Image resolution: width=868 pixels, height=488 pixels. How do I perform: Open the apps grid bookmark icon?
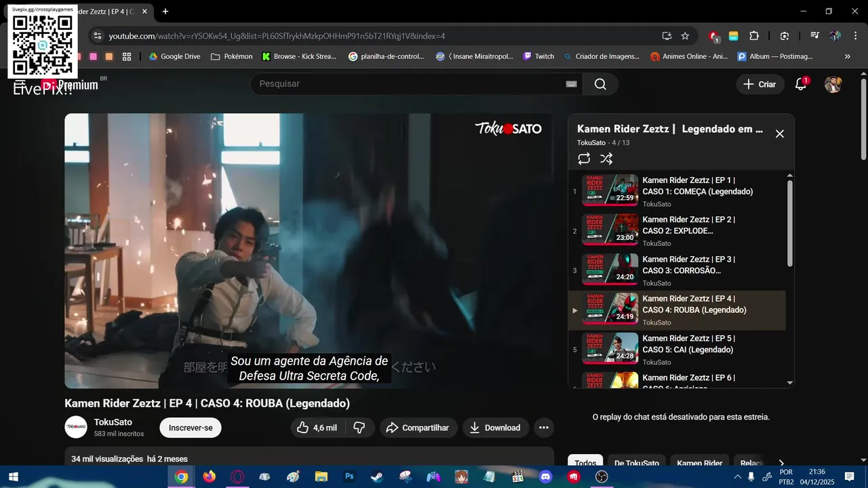click(x=127, y=56)
